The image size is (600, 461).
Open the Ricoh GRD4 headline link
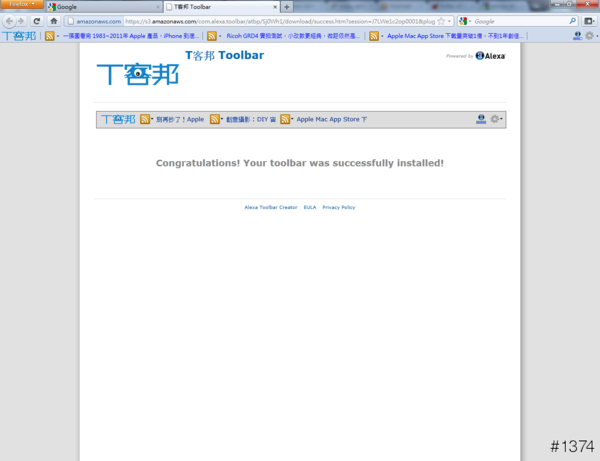[293, 36]
